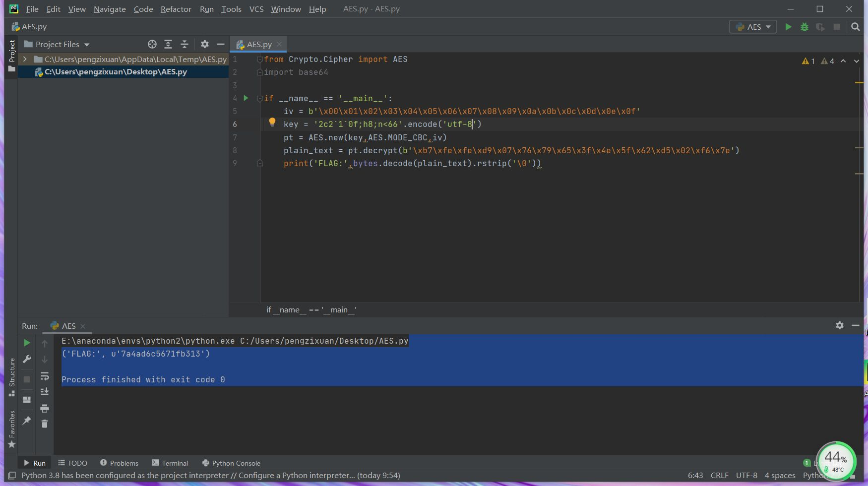Go to previous highlighted error arrow

pos(843,61)
